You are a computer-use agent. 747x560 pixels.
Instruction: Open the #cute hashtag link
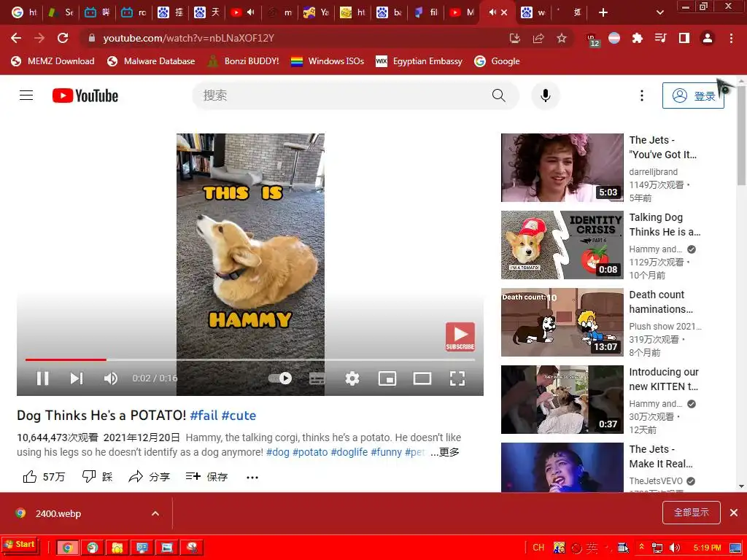(x=239, y=415)
